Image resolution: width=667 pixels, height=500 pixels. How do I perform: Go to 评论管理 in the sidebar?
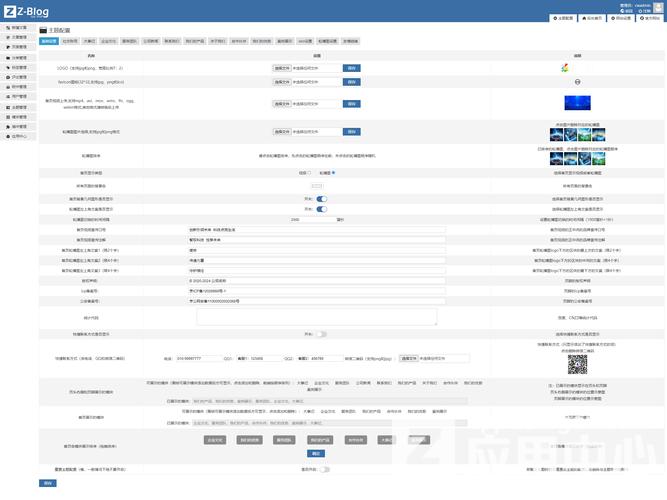click(x=18, y=77)
